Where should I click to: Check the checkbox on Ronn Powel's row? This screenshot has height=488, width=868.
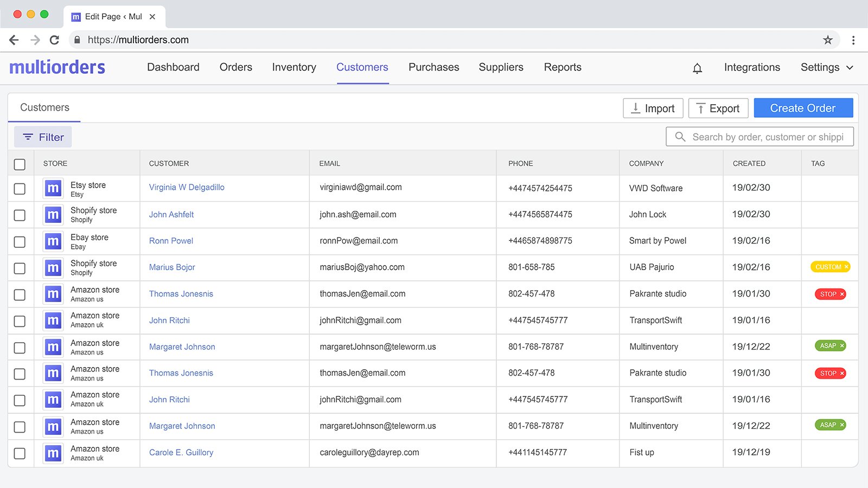[20, 241]
